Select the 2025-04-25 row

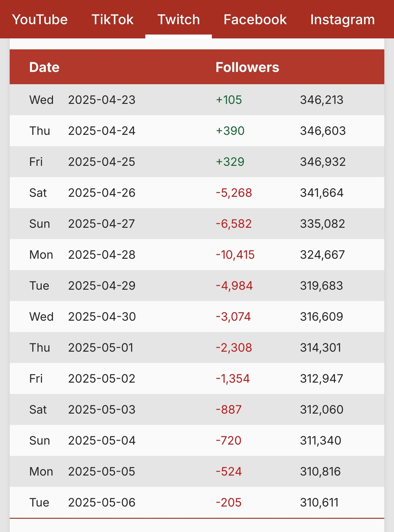[197, 162]
